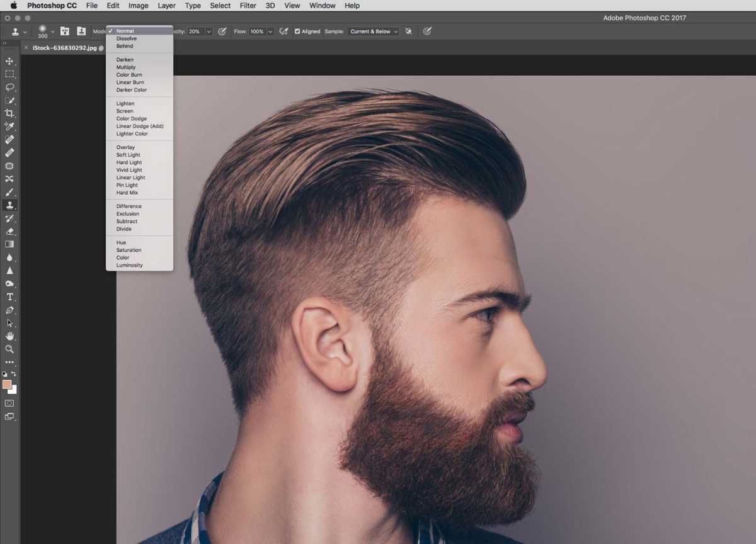The width and height of the screenshot is (756, 544).
Task: Open the Flow slider arrow
Action: click(270, 31)
